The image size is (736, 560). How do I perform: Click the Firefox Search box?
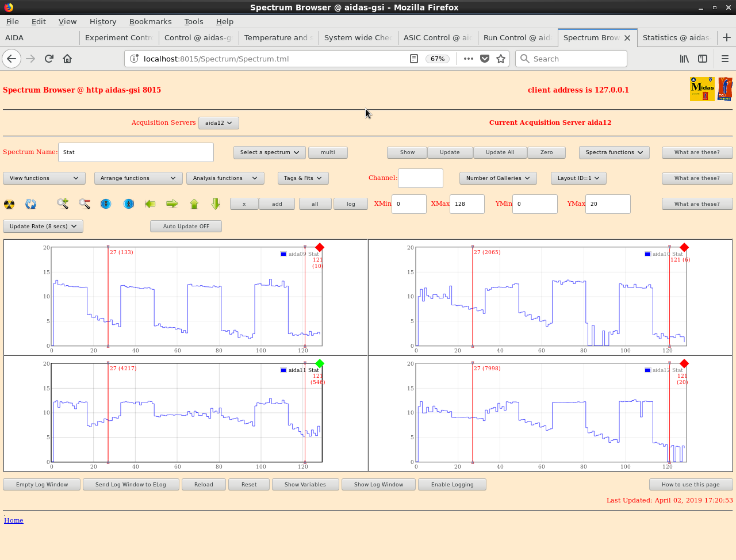tap(571, 59)
